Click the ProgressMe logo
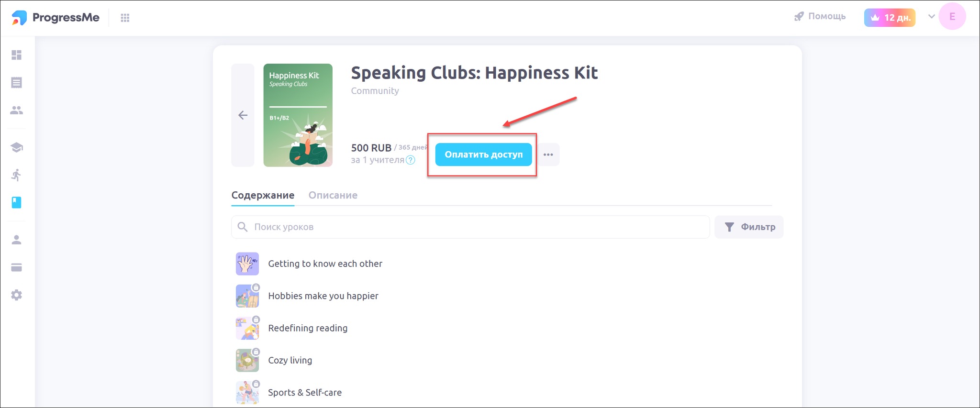 click(56, 18)
